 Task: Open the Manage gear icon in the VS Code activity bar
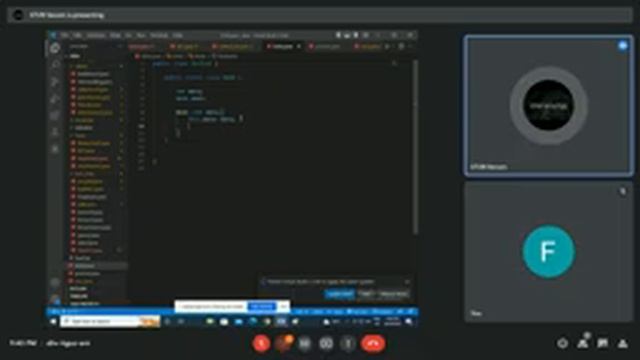[55, 299]
